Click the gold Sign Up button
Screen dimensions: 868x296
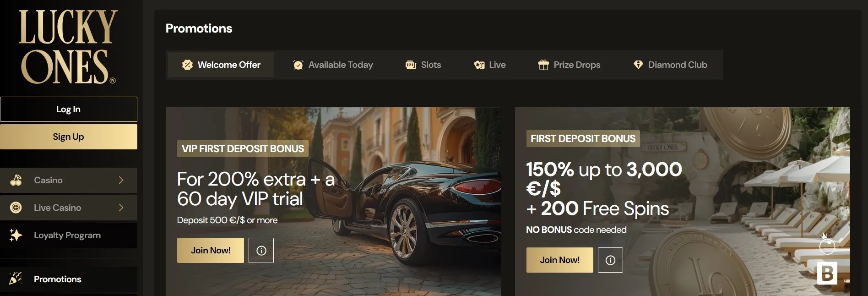click(x=69, y=137)
